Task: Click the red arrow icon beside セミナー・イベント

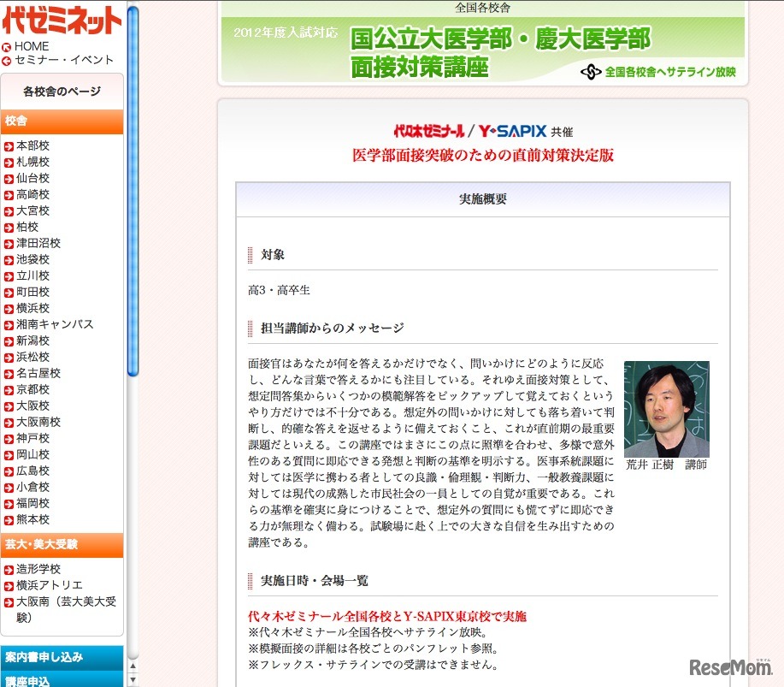Action: tap(7, 61)
